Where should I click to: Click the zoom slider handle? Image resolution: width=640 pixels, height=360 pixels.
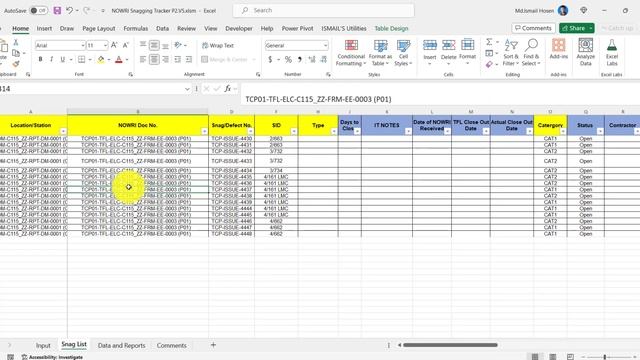coord(605,357)
